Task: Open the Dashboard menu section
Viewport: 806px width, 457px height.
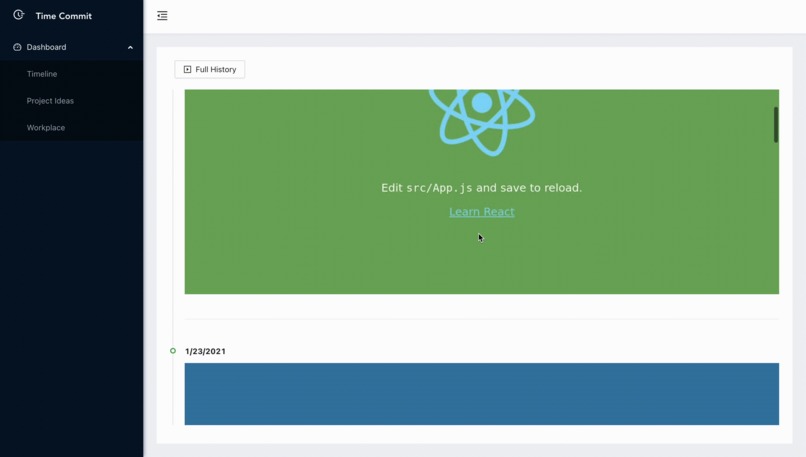Action: tap(71, 47)
